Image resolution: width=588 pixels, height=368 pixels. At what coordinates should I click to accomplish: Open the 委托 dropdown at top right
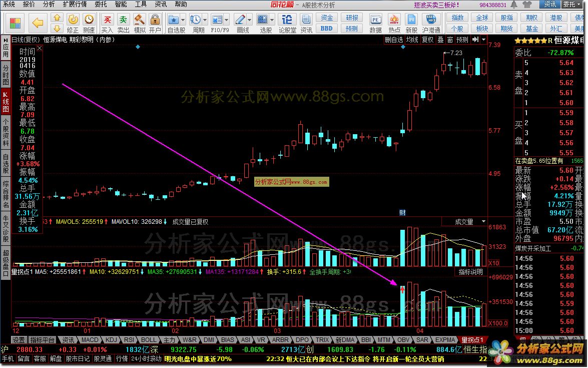click(571, 5)
